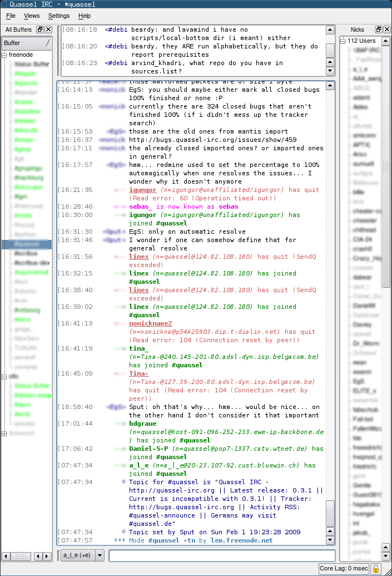
Task: Click the 'Nicks' dock title
Action: [357, 29]
